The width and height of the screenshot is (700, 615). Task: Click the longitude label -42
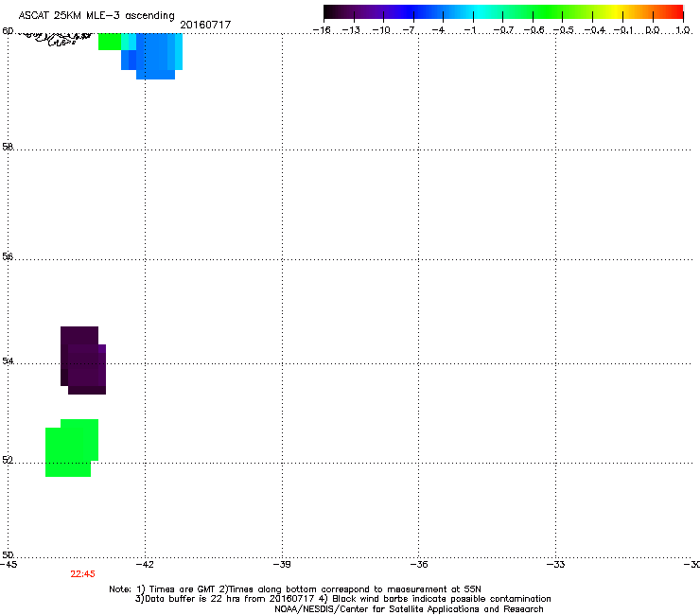point(145,565)
